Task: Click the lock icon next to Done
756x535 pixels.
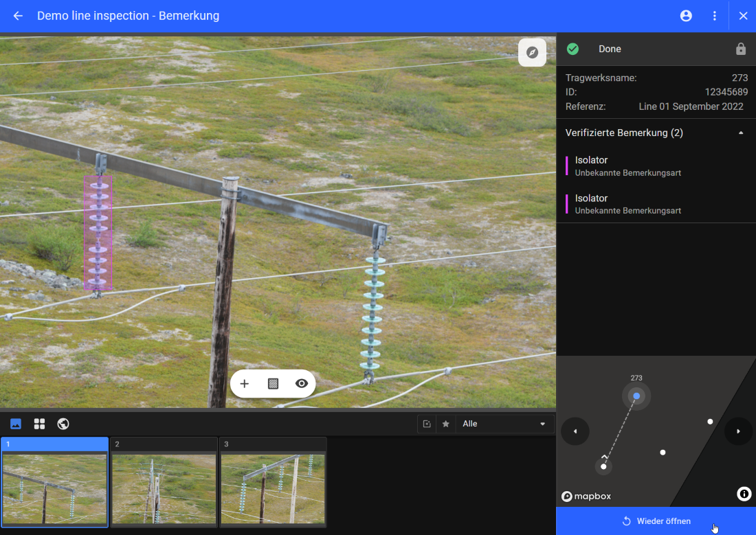Action: tap(740, 49)
